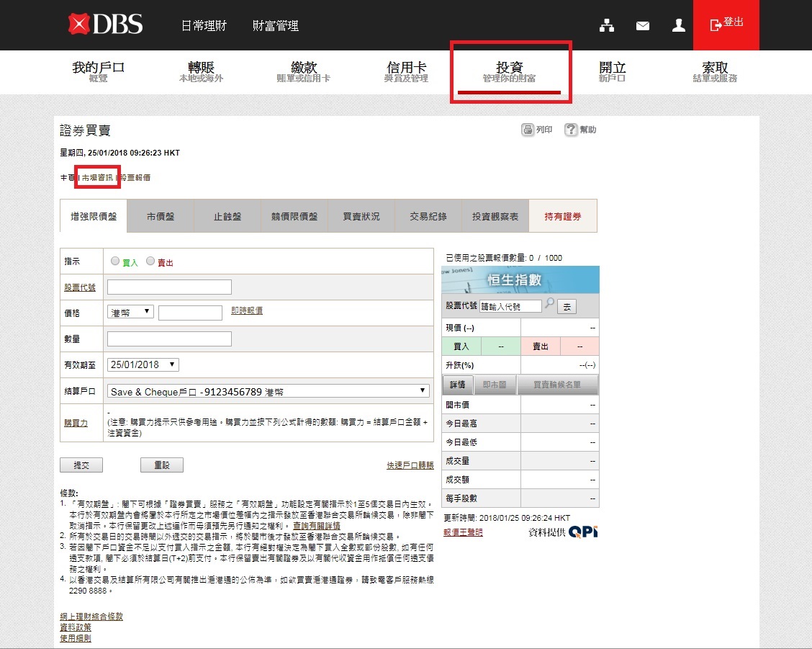Expand the 結算戶口 account dropdown

pyautogui.click(x=268, y=390)
